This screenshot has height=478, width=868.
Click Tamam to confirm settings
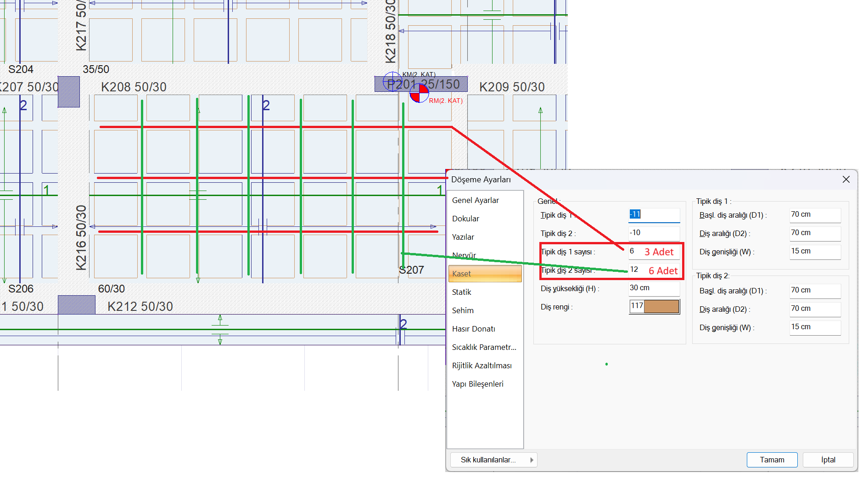point(772,460)
